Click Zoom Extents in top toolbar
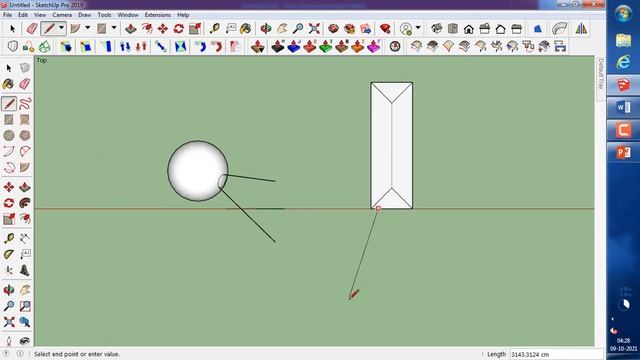640x360 pixels. click(314, 29)
